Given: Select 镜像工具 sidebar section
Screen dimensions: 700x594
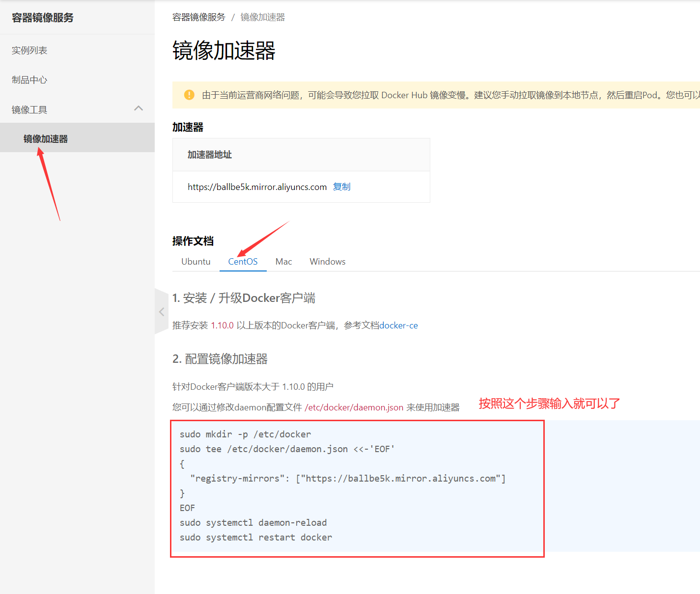Looking at the screenshot, I should coord(29,110).
